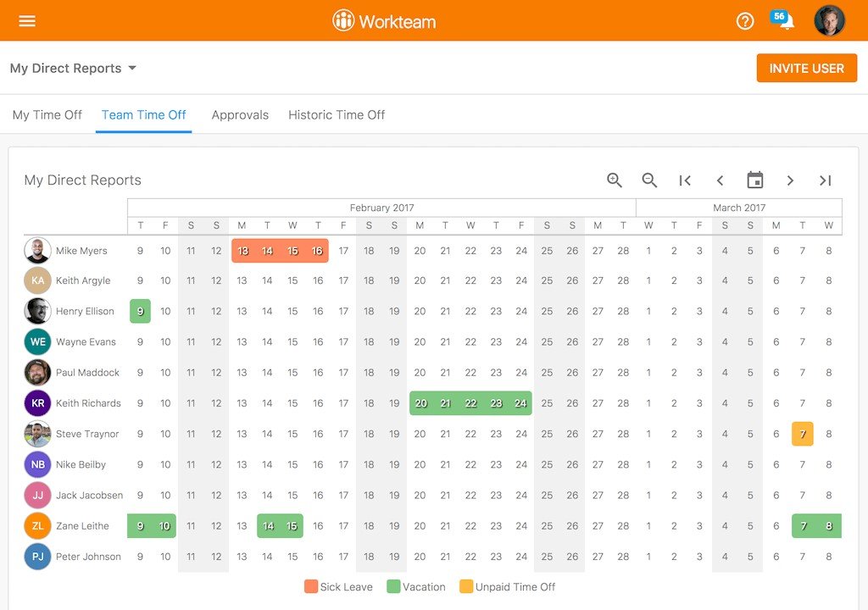Viewport: 868px width, 610px height.
Task: Click Keith Richards' KR avatar
Action: pyautogui.click(x=37, y=403)
